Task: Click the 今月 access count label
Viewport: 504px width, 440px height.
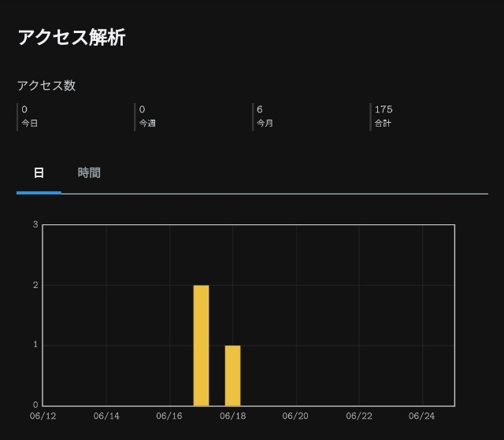Action: (265, 123)
